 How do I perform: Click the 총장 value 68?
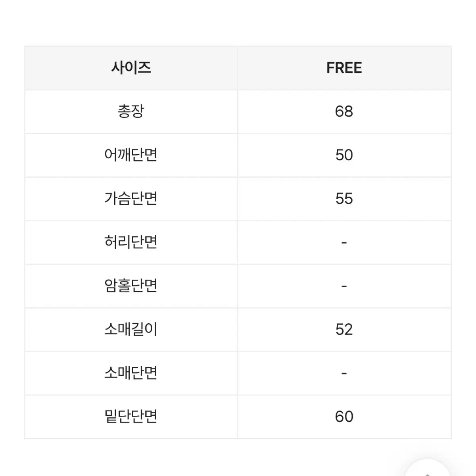click(x=344, y=111)
